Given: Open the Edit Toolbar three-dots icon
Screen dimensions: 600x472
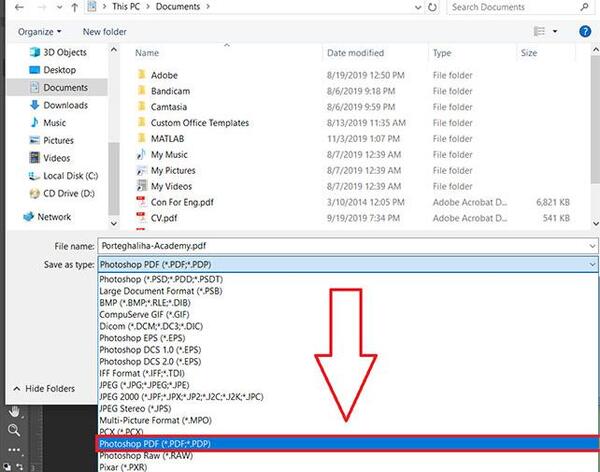Looking at the screenshot, I should tap(14, 450).
